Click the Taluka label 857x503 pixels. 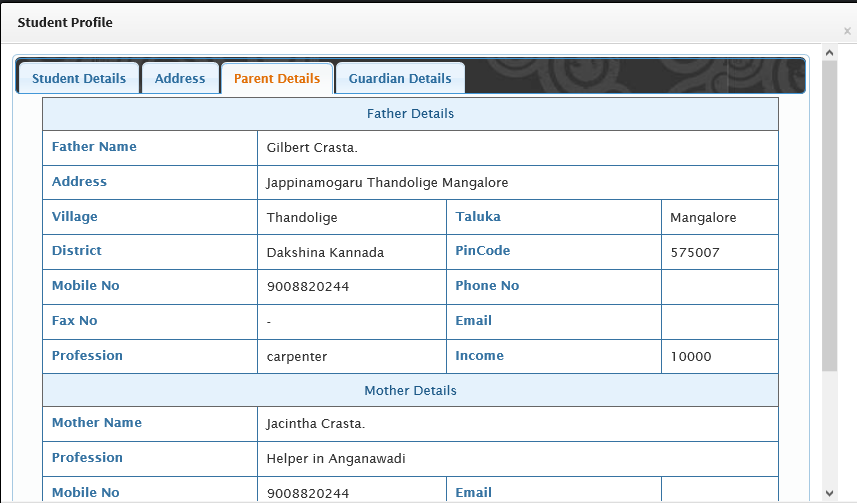point(478,217)
